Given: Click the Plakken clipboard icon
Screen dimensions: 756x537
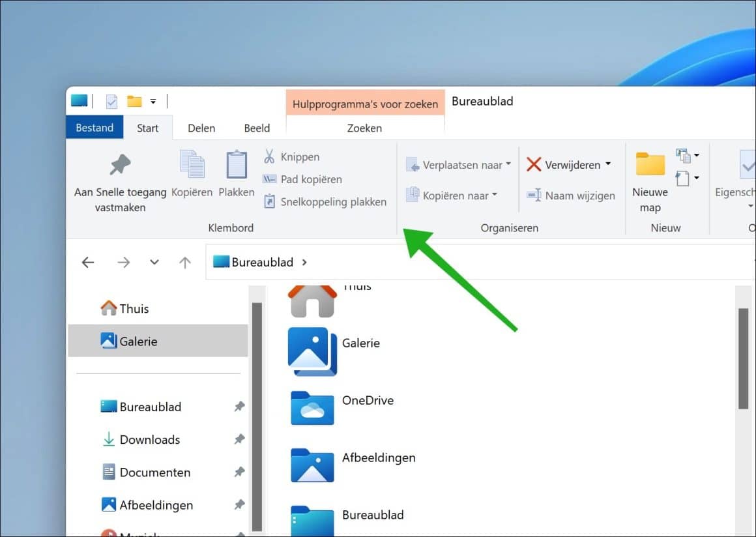Looking at the screenshot, I should coord(235,164).
